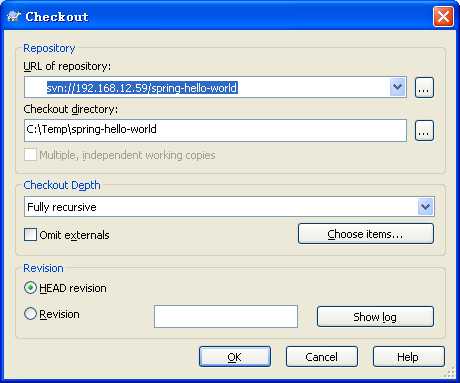Click the Choose items... button
460x383 pixels.
pos(366,234)
